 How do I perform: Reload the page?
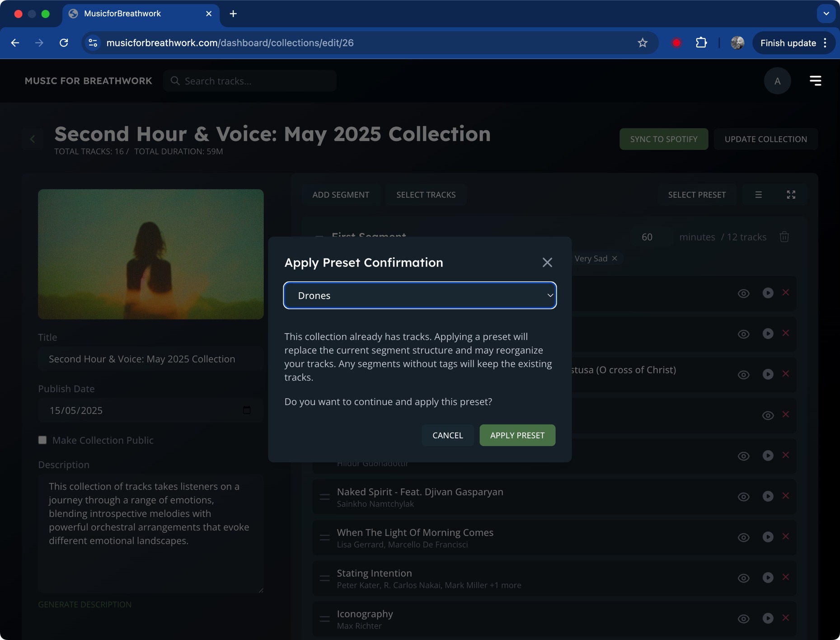pyautogui.click(x=64, y=43)
